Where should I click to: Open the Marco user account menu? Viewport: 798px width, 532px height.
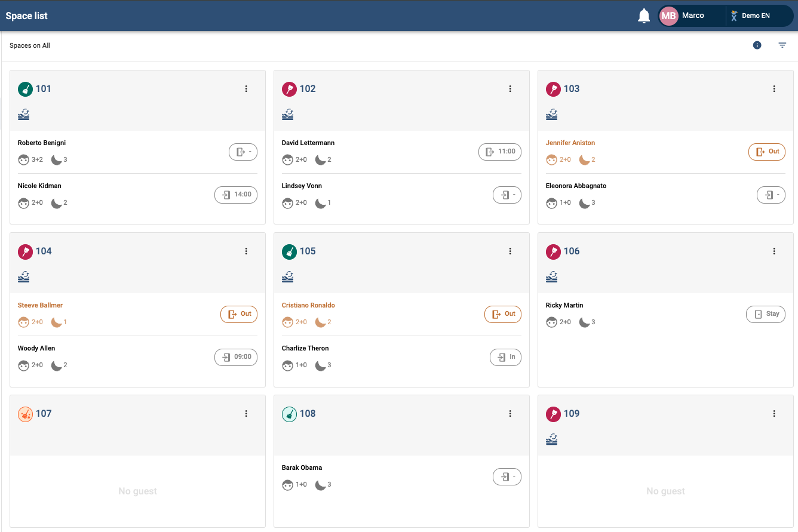tap(693, 16)
